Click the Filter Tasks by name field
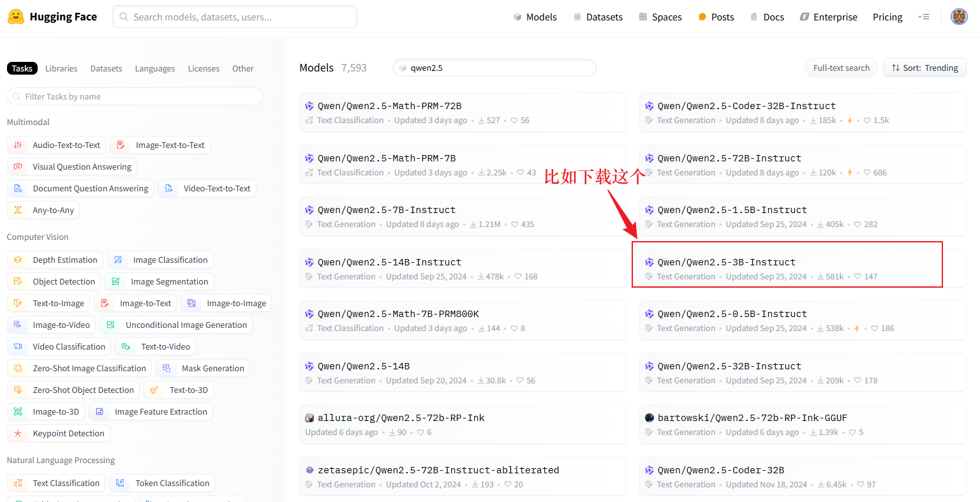This screenshot has height=502, width=980. [x=135, y=96]
